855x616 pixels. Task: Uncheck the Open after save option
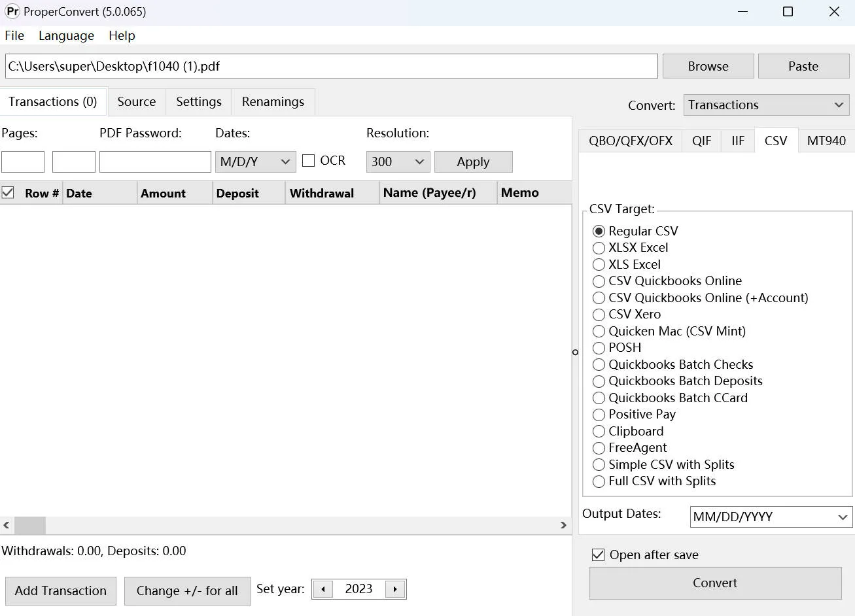(598, 555)
